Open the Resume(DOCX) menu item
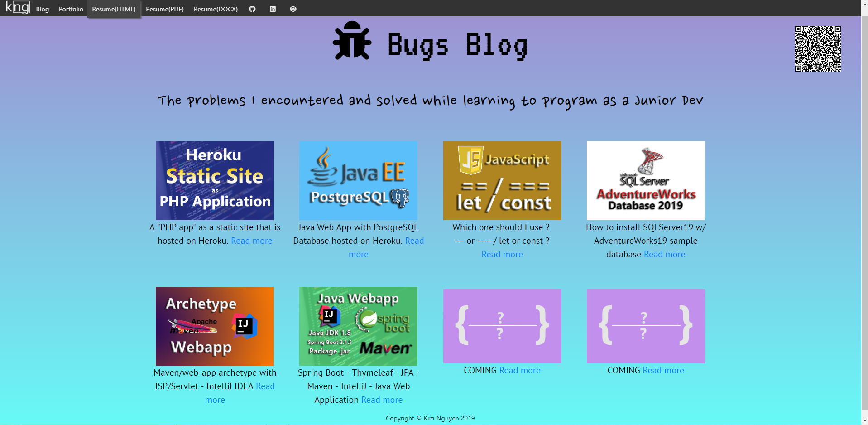868x425 pixels. (216, 9)
